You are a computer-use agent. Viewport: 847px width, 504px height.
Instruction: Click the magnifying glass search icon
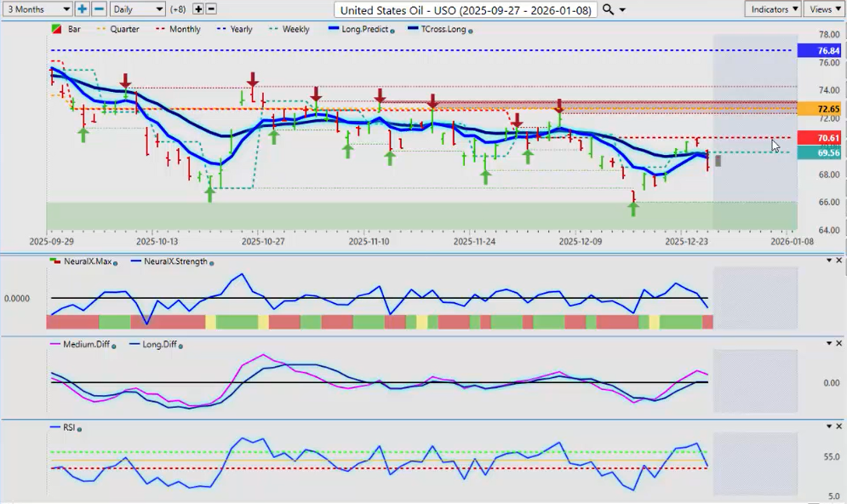click(608, 9)
